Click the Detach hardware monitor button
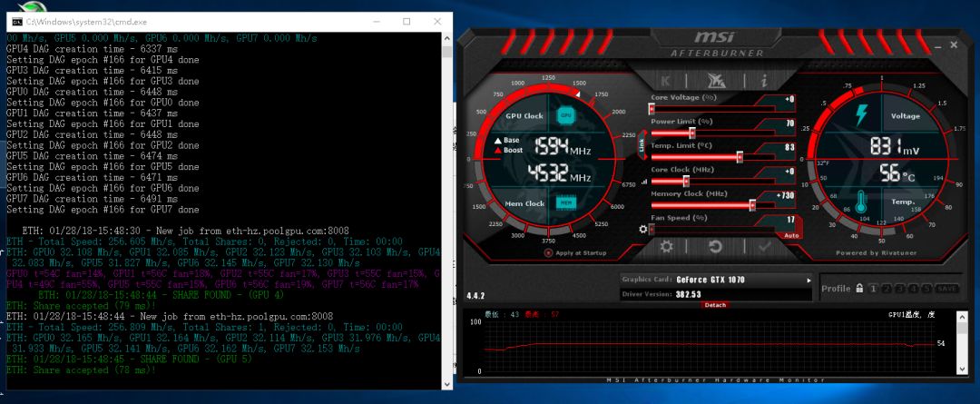 (715, 305)
